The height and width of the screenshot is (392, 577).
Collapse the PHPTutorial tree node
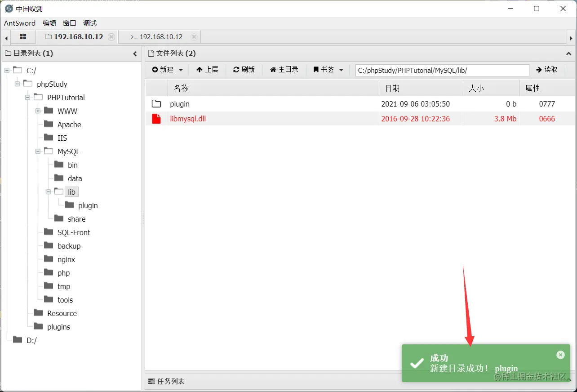coord(28,98)
